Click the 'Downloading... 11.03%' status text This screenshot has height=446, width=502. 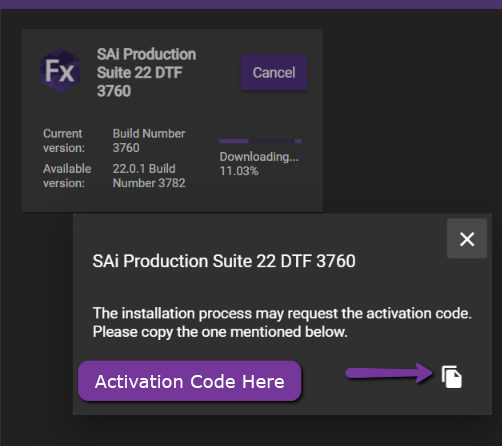point(259,164)
